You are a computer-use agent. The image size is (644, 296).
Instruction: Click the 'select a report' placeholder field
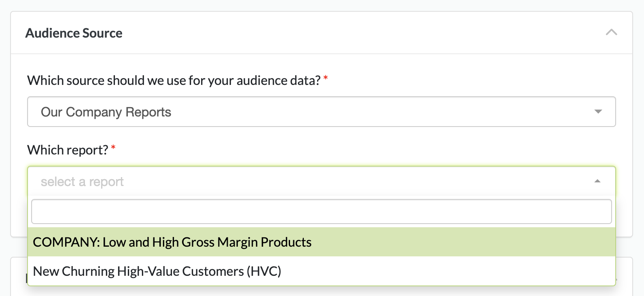tap(82, 182)
